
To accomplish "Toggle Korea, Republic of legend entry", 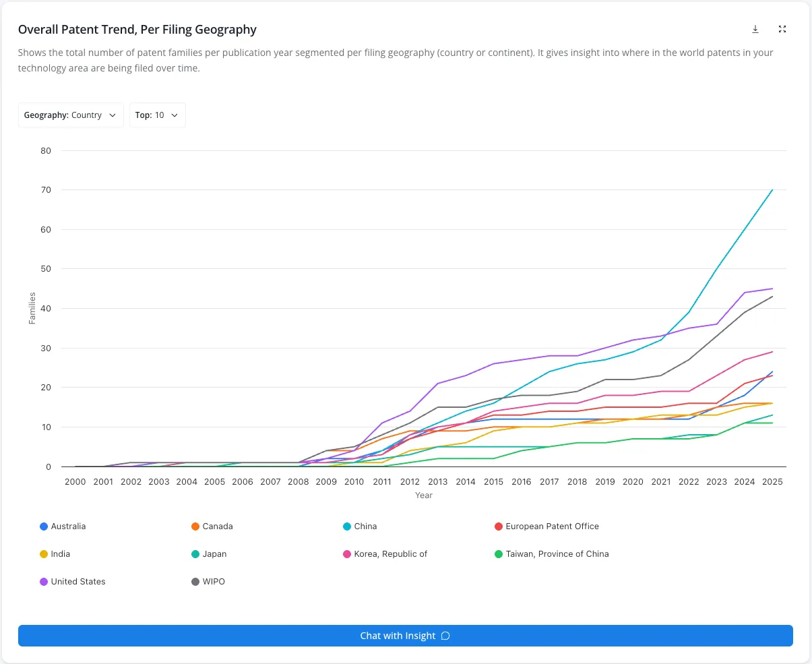I will coord(385,554).
